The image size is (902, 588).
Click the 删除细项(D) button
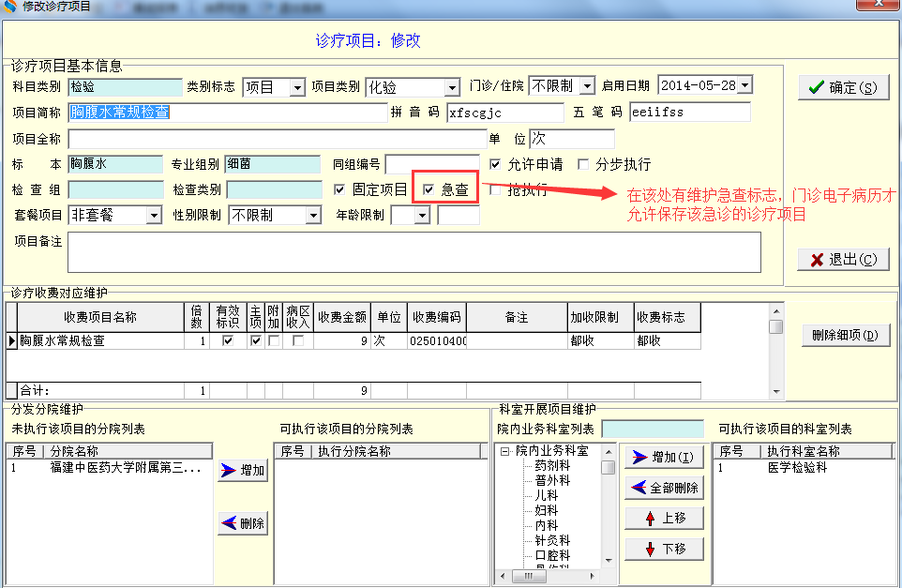[846, 336]
